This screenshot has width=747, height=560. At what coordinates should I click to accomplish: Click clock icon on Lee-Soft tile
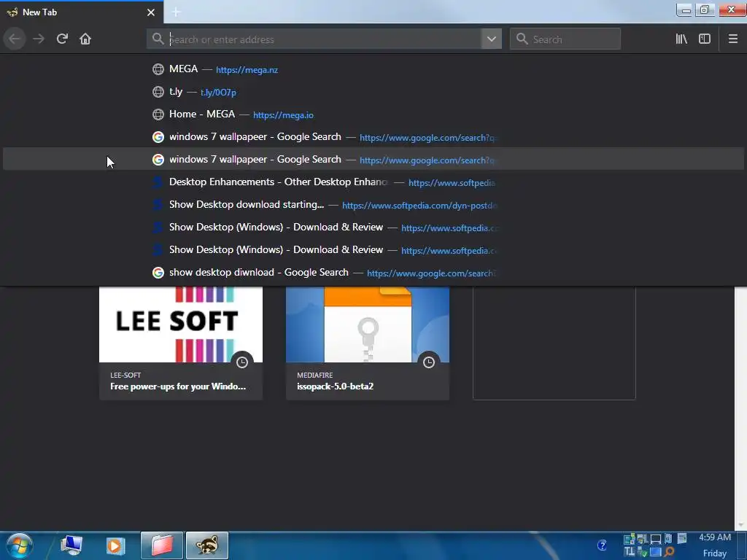[x=242, y=362]
